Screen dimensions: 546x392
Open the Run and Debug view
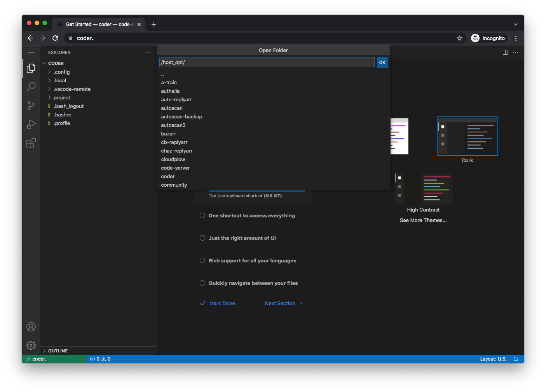pyautogui.click(x=31, y=124)
